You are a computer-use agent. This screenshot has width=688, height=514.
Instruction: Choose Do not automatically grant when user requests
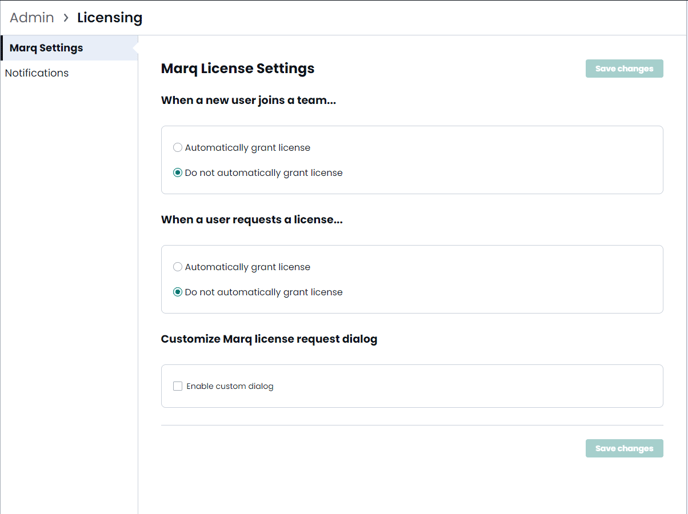pyautogui.click(x=177, y=292)
